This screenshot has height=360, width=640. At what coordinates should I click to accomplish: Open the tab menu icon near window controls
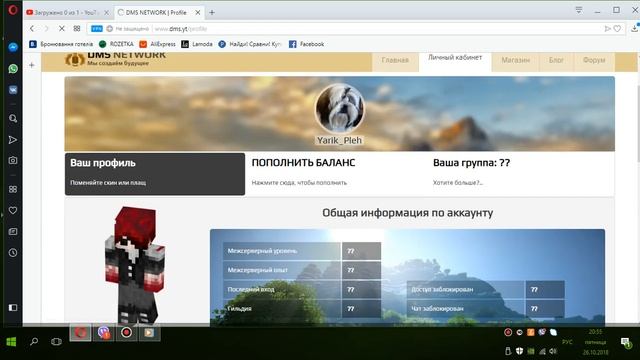pos(579,10)
